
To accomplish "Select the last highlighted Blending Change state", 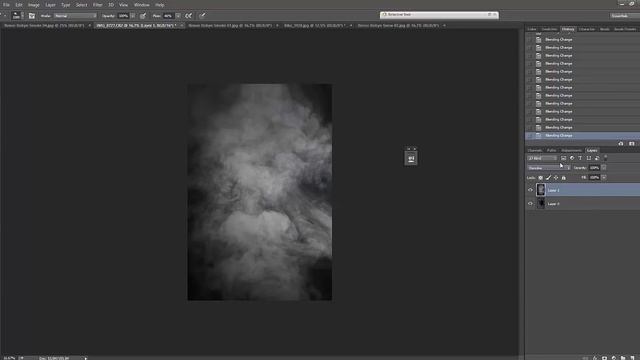I will (582, 136).
